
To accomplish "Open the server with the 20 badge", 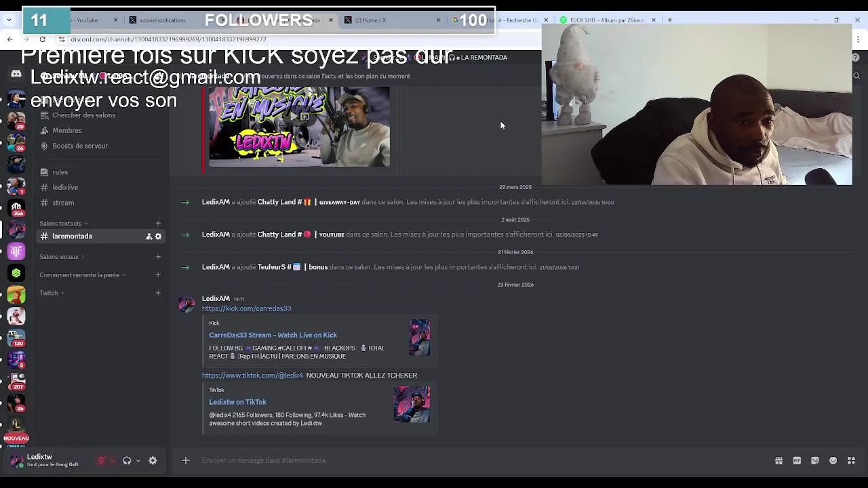I will pos(16,121).
